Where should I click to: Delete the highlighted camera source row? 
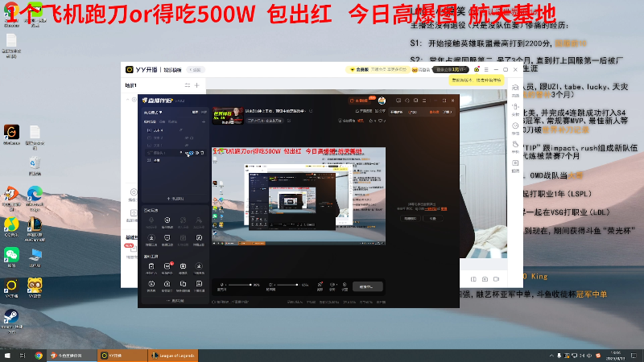coord(202,153)
